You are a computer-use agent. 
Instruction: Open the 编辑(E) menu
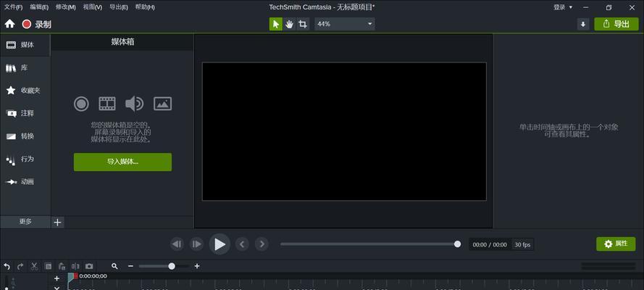click(39, 7)
